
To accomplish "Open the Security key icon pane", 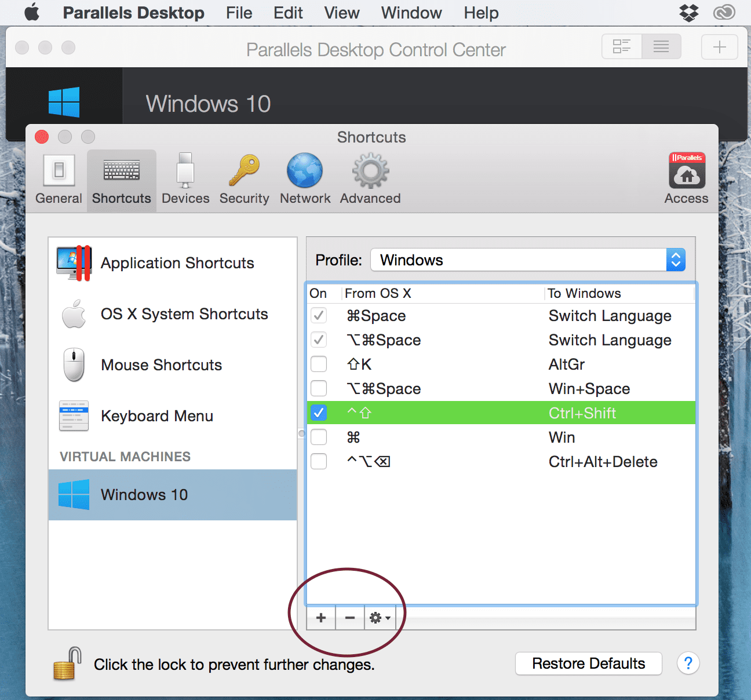I will tap(244, 180).
